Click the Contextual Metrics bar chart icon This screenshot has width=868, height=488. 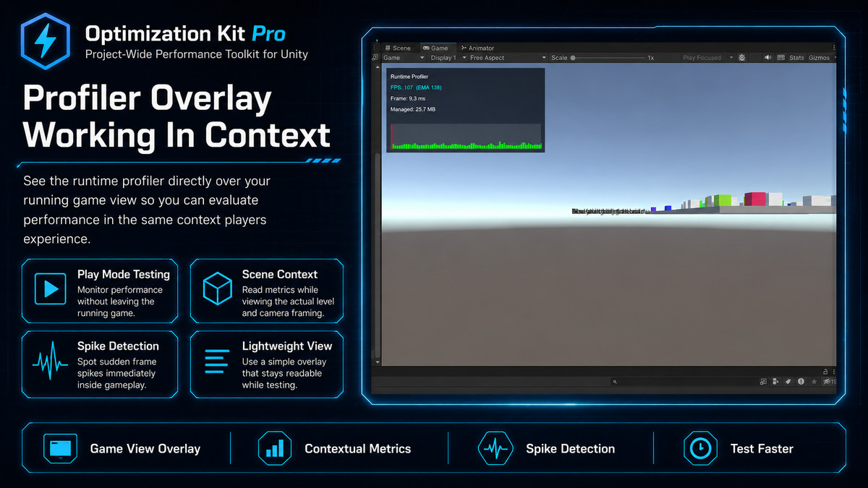pyautogui.click(x=275, y=448)
